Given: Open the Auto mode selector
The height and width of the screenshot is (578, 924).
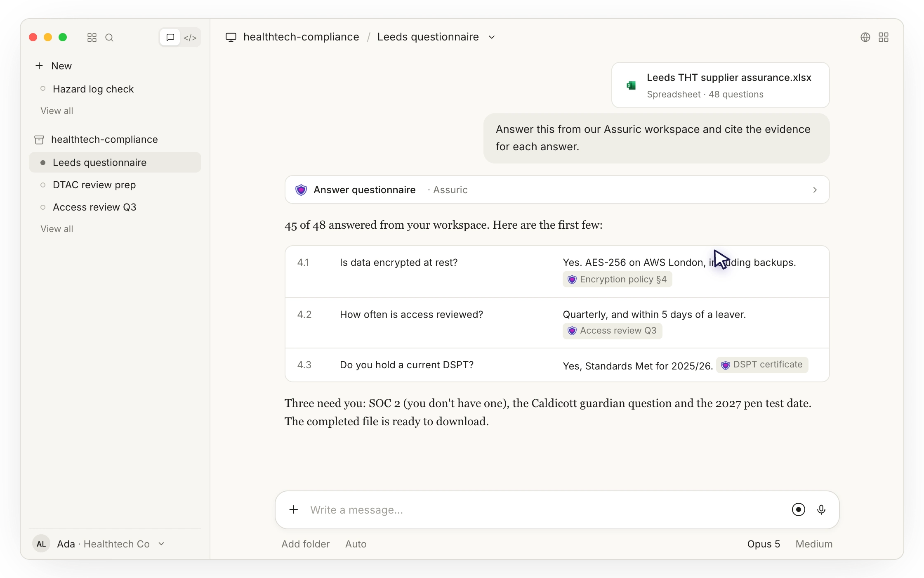Looking at the screenshot, I should click(356, 544).
